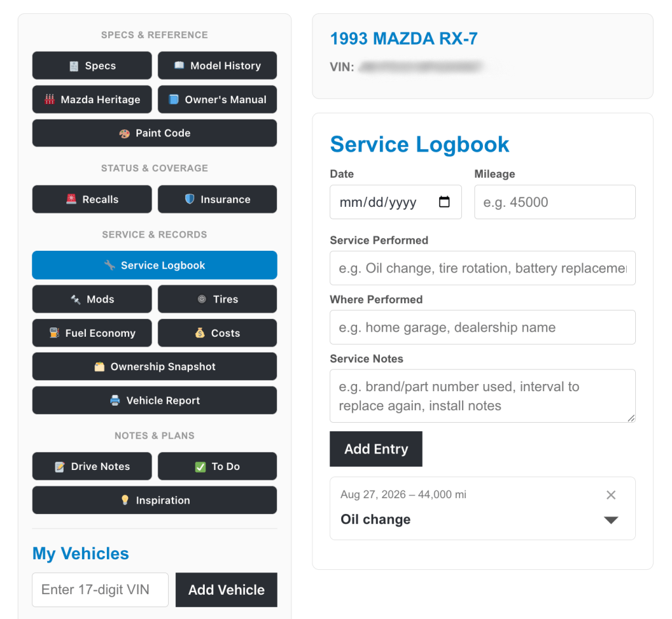Open the Inspiration section
Image resolution: width=672 pixels, height=619 pixels.
point(154,500)
